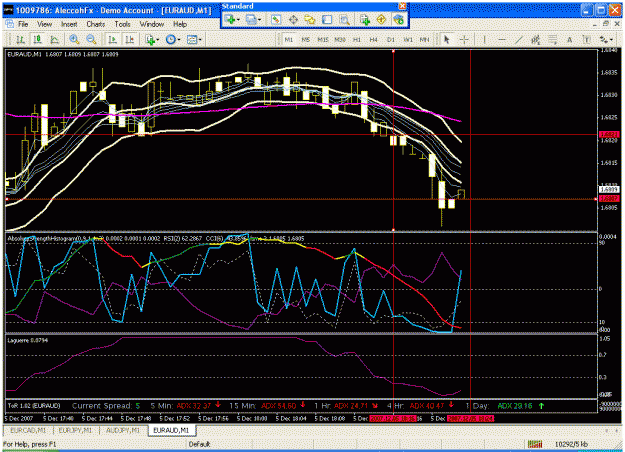Viewport: 625px width, 452px height.
Task: Toggle the Navigator folder-star icon
Action: click(x=310, y=19)
